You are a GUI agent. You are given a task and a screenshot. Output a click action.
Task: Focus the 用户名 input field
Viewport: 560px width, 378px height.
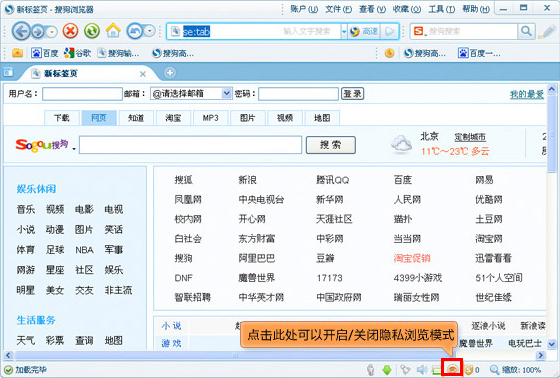82,94
